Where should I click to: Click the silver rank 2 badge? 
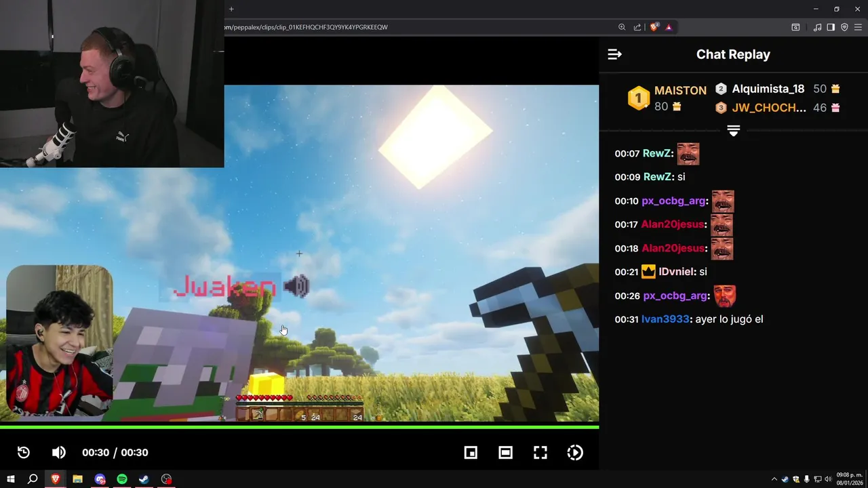(x=721, y=89)
